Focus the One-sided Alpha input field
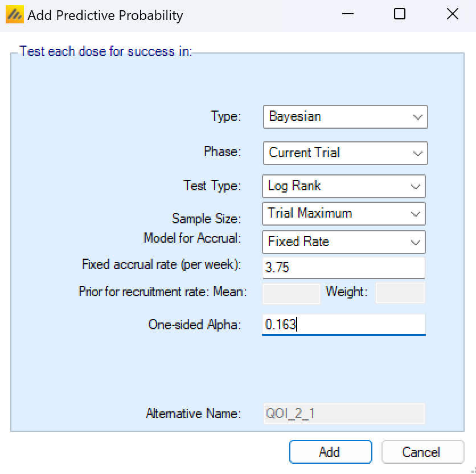476x474 pixels. (343, 325)
